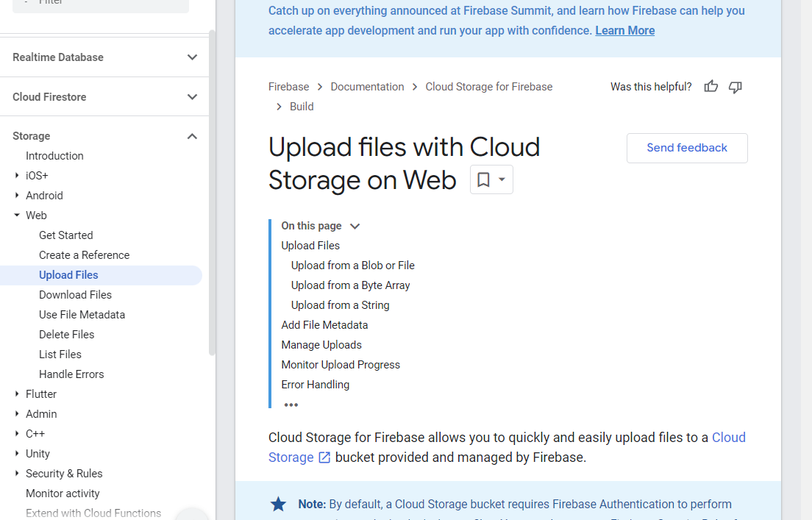
Task: Expand the Unity tree item
Action: pos(17,453)
